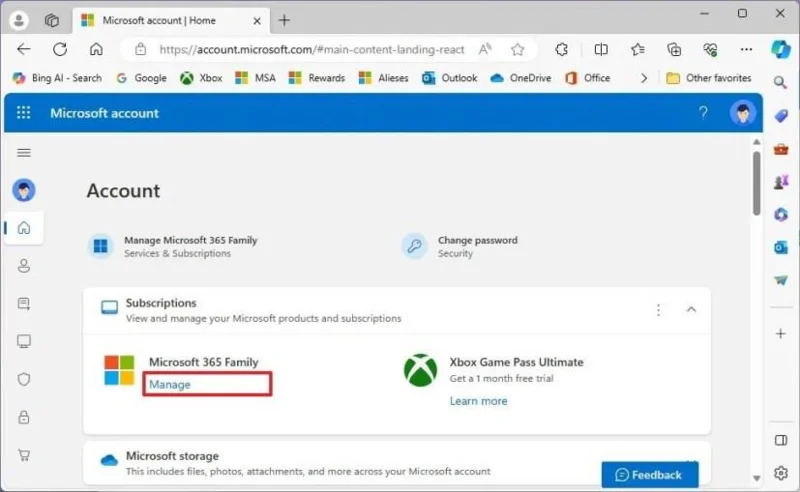This screenshot has width=800, height=492.
Task: Open Services & subscriptions nav icon
Action: click(24, 304)
